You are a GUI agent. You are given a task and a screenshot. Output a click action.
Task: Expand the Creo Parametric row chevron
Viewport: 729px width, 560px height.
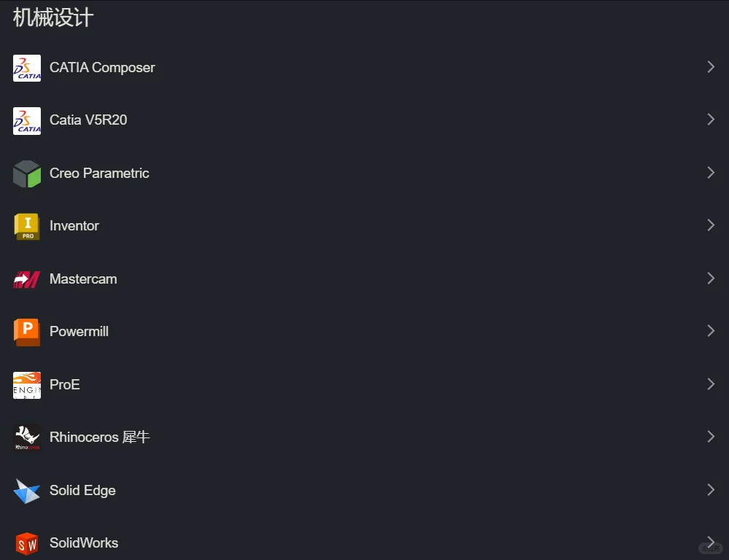[711, 173]
